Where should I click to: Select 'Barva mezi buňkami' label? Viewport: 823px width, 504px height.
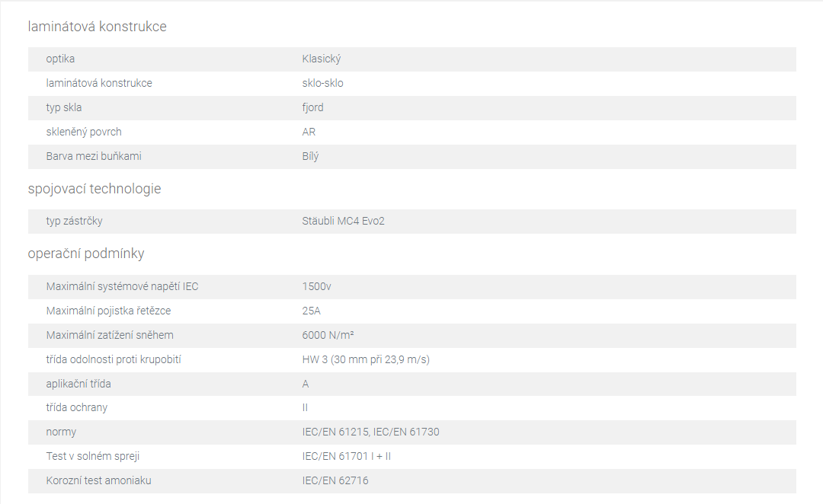pyautogui.click(x=94, y=156)
